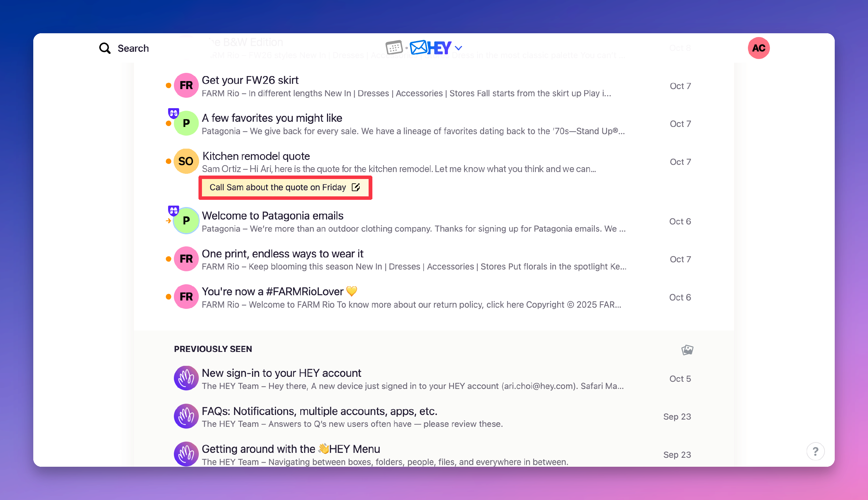This screenshot has width=868, height=500.
Task: Click the PREVIOUSLY SEEN heading
Action: coord(213,349)
